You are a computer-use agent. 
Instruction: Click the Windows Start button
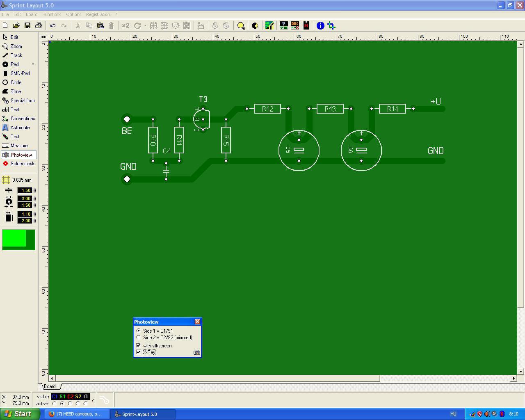point(20,414)
